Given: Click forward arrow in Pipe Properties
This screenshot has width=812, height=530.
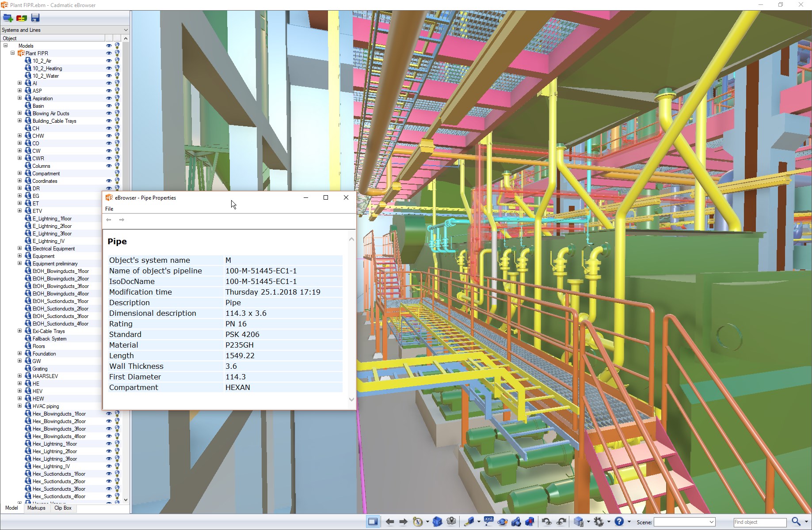Looking at the screenshot, I should [122, 220].
